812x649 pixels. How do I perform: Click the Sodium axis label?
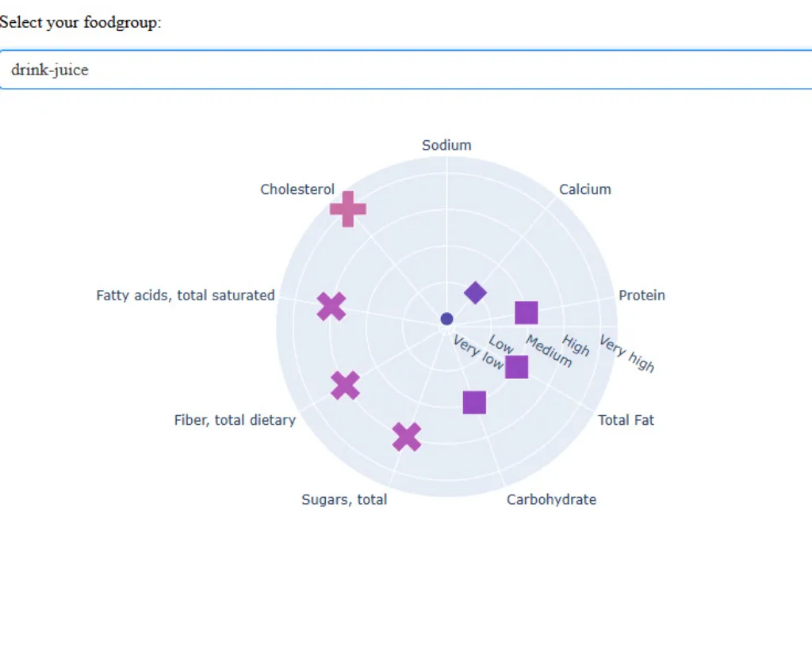pyautogui.click(x=446, y=145)
